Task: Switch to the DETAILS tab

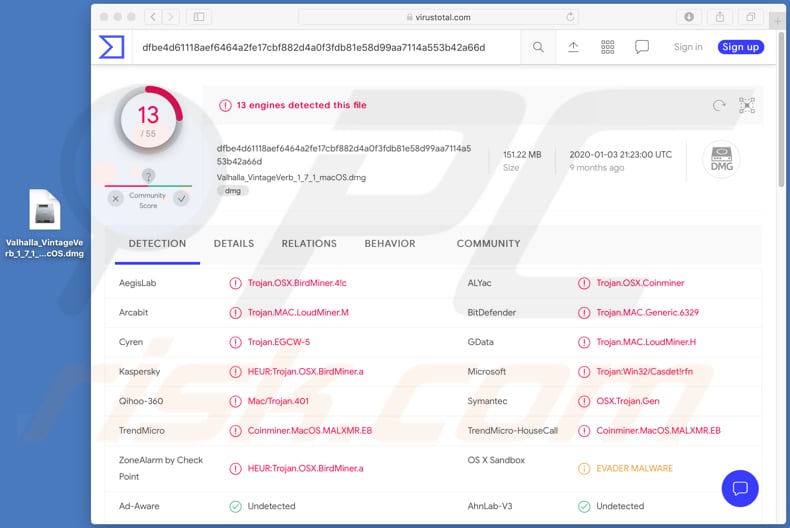Action: click(234, 243)
